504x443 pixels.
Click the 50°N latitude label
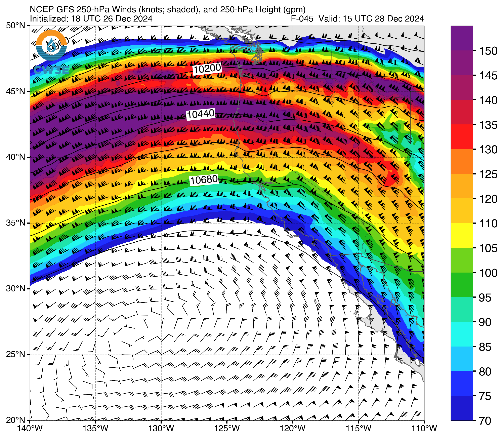[x=15, y=25]
